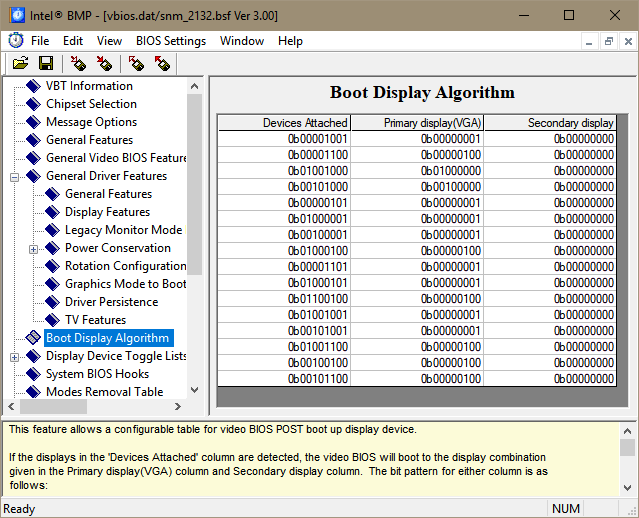The width and height of the screenshot is (639, 518).
Task: Click Primary display cell 0b00100000
Action: click(x=417, y=187)
